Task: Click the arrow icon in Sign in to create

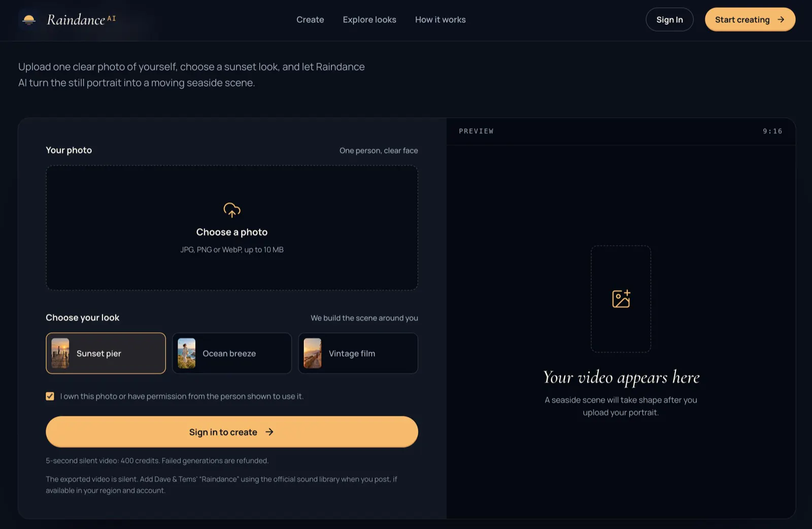Action: (269, 432)
